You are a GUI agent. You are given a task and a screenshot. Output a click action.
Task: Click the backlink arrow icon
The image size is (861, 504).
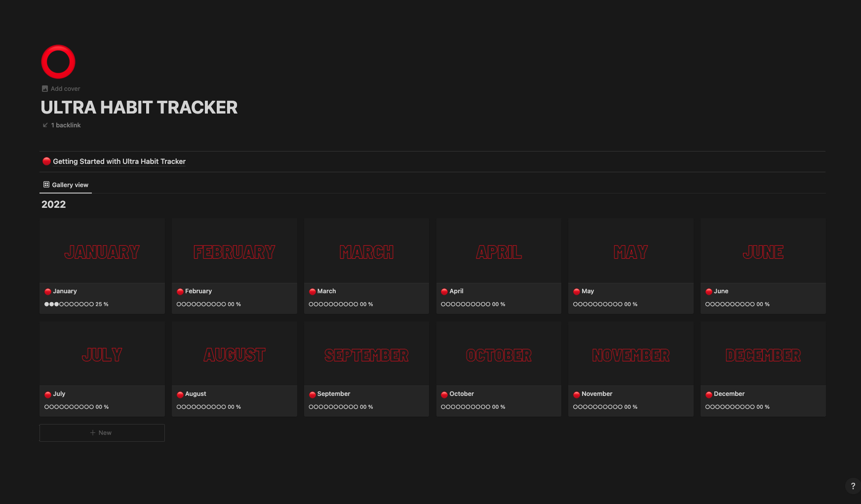click(45, 125)
